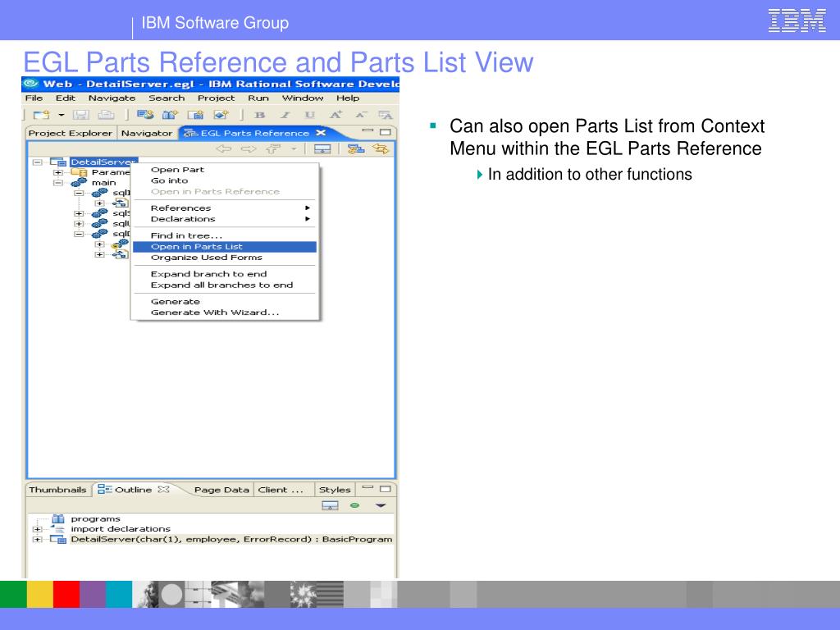The image size is (840, 630).
Task: Click the Italic formatting icon
Action: tap(285, 115)
